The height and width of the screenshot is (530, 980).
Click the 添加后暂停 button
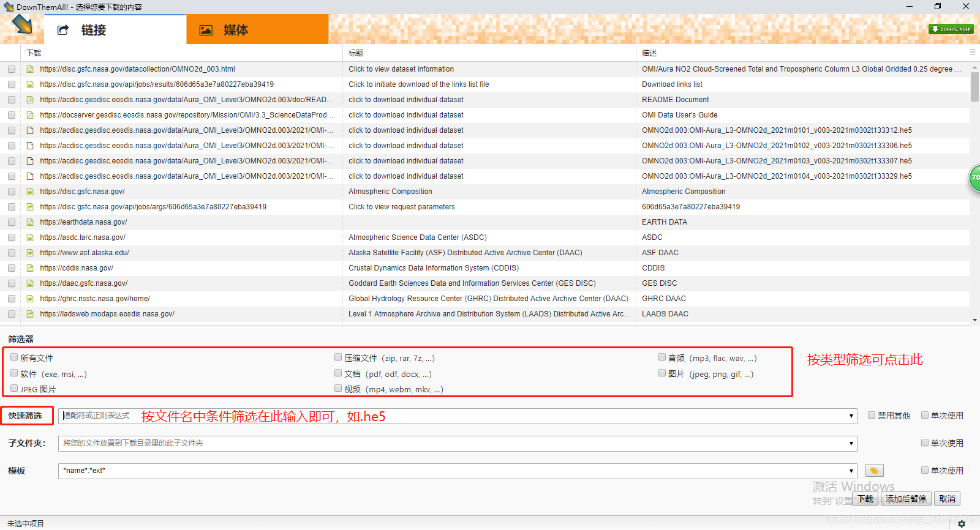click(906, 499)
